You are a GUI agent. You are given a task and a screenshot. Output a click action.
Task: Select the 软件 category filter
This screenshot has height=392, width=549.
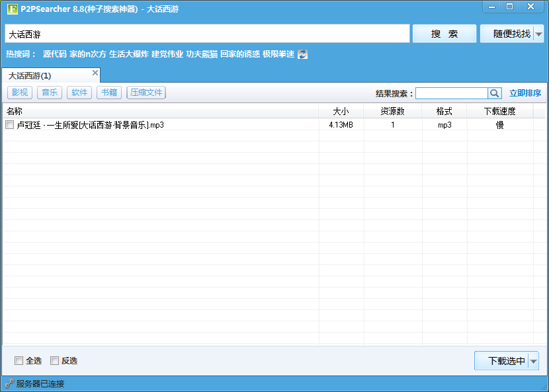[x=79, y=93]
